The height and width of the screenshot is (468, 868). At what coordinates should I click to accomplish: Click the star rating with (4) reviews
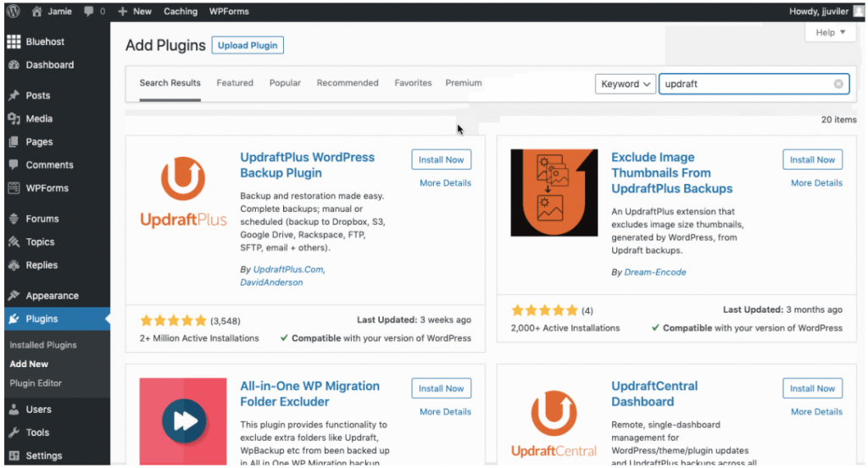coord(544,310)
